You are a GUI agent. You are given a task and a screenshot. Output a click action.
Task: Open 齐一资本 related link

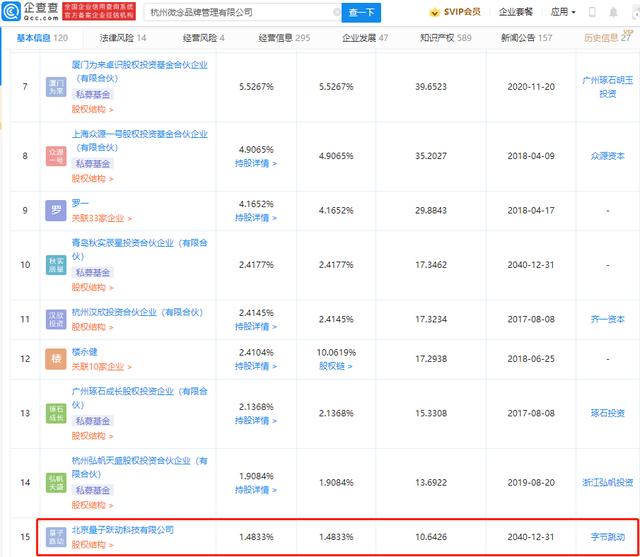[x=607, y=319]
